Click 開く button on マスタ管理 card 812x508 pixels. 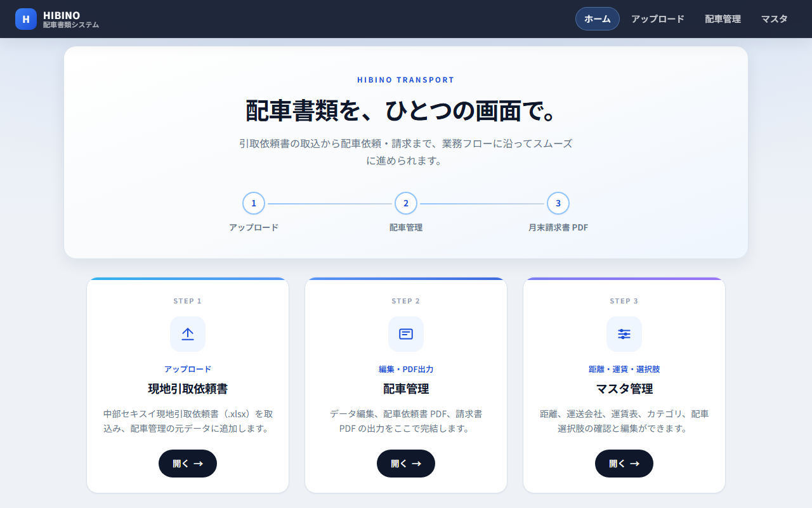pos(624,464)
